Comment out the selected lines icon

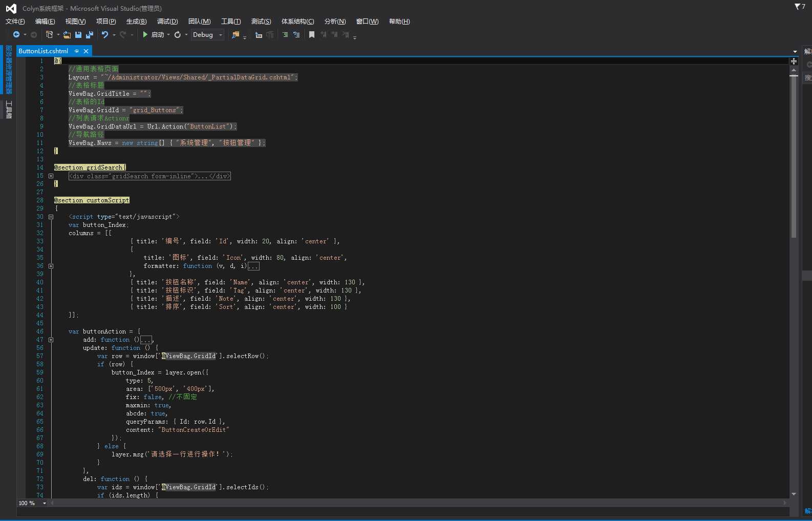coord(285,35)
